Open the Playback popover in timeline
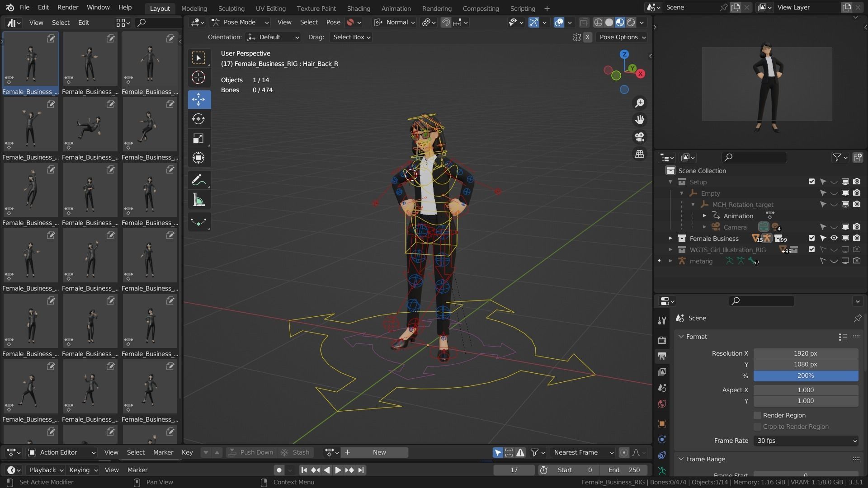 (x=46, y=470)
